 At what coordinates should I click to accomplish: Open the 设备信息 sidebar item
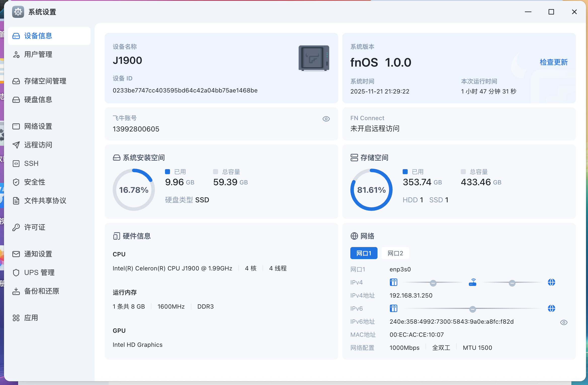point(38,36)
